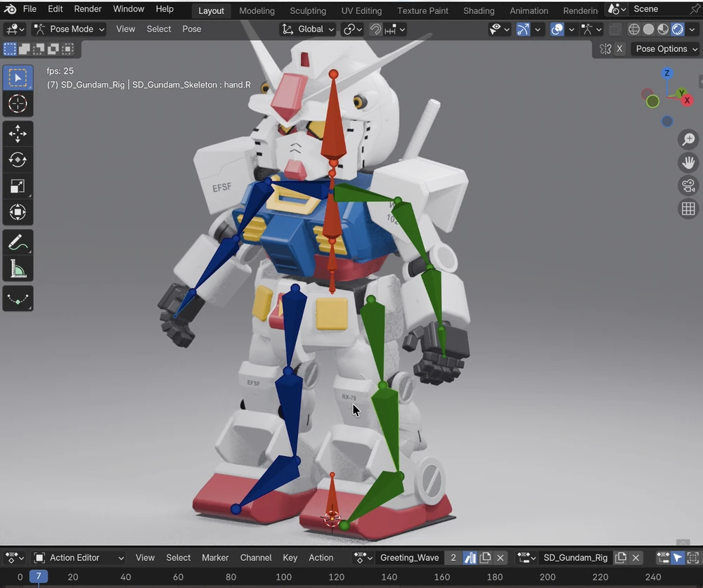Viewport: 703px width, 588px height.
Task: Open the Pose Mode dropdown
Action: [x=69, y=29]
